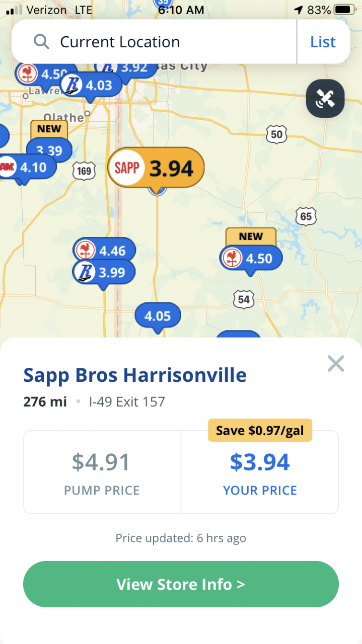Select the Sapp 3.94 map pin

coord(156,168)
